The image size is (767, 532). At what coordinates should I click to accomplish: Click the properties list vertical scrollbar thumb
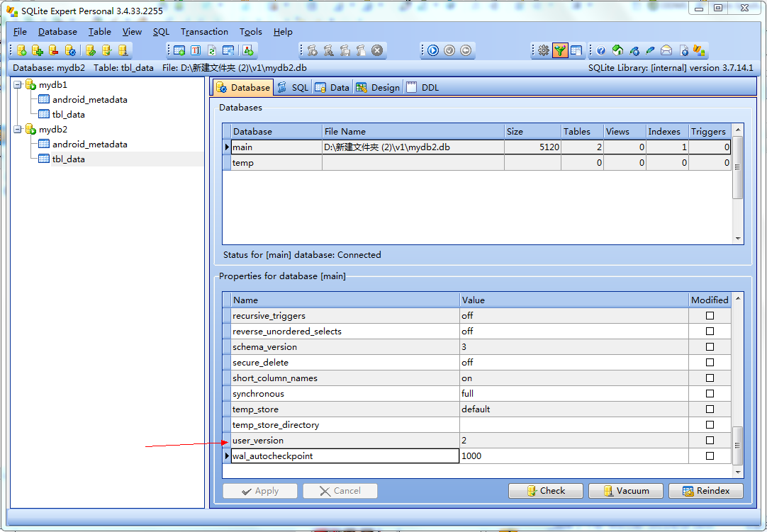(x=737, y=446)
